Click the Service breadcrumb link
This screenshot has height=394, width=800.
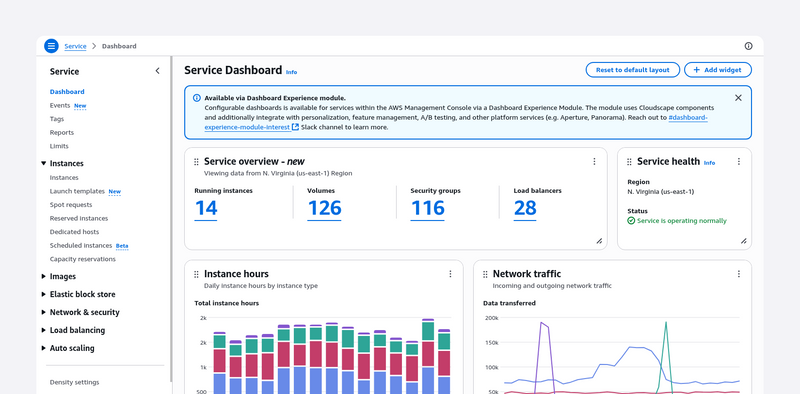coord(76,46)
